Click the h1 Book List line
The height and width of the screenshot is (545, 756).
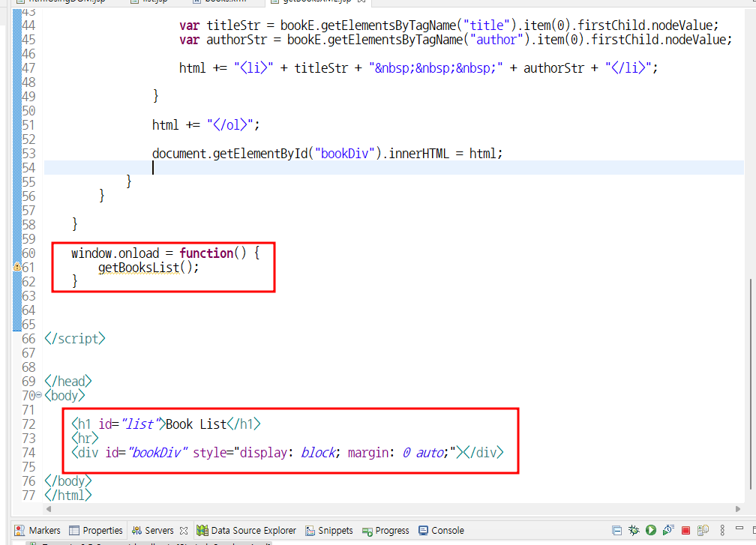tap(166, 424)
